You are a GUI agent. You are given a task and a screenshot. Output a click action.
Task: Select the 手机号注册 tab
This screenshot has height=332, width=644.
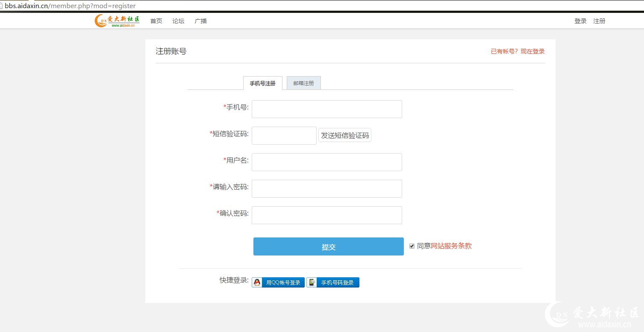[262, 83]
